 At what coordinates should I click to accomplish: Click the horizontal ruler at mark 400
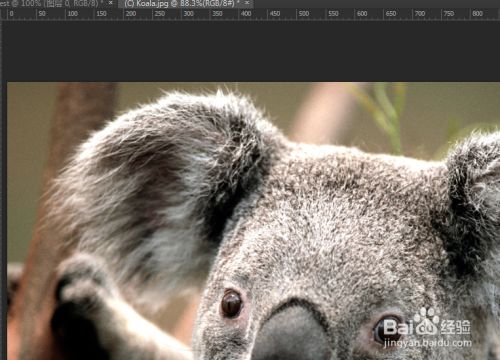pos(246,14)
